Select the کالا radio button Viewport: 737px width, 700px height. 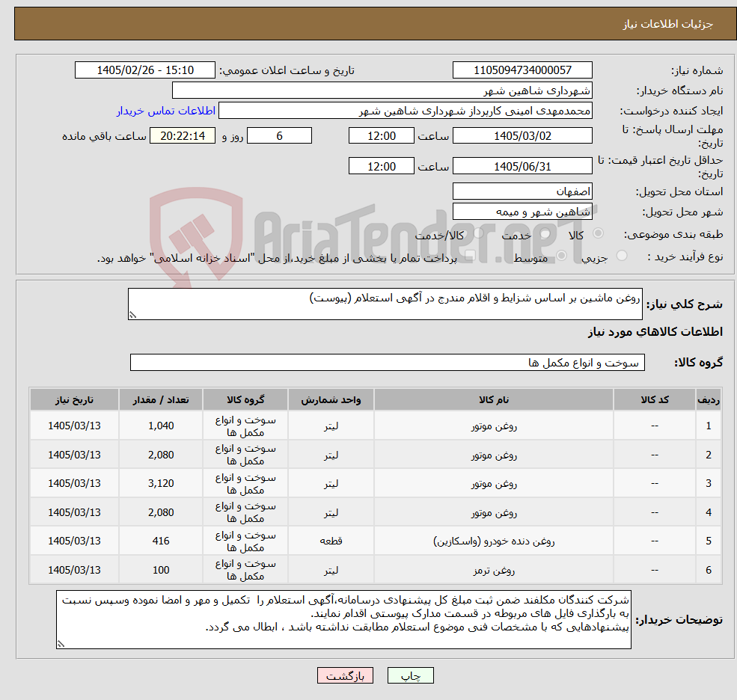599,233
